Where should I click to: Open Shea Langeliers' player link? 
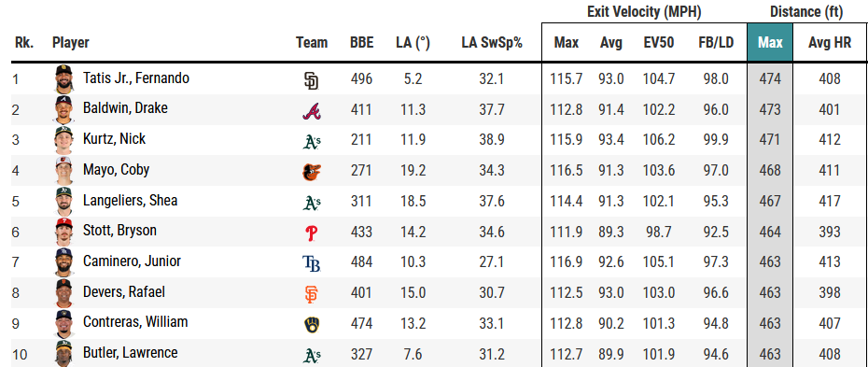click(x=130, y=200)
